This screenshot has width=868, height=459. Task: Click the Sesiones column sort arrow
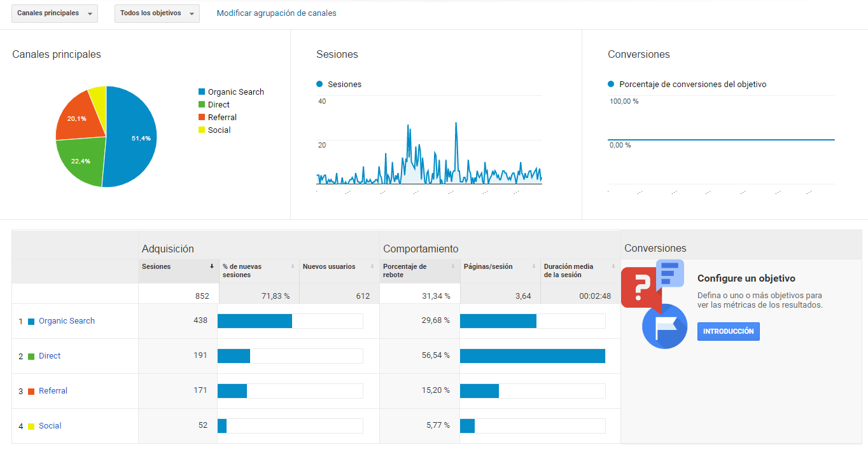[212, 266]
